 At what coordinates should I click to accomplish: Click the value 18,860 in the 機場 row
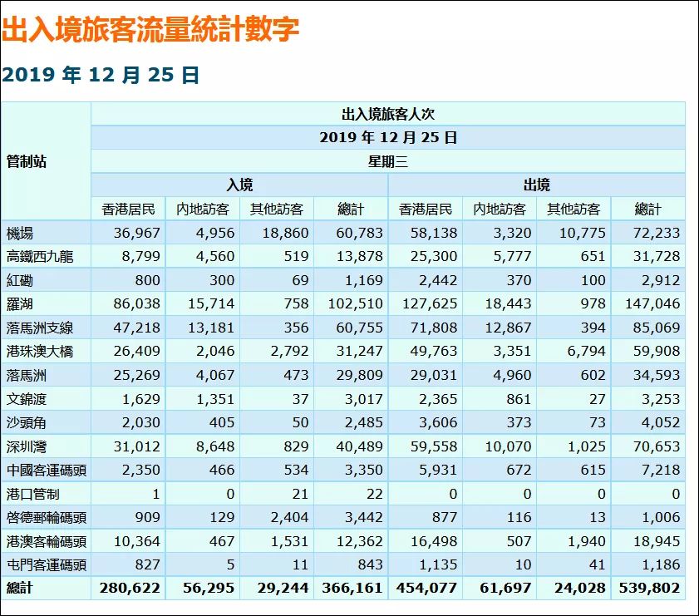(x=285, y=233)
